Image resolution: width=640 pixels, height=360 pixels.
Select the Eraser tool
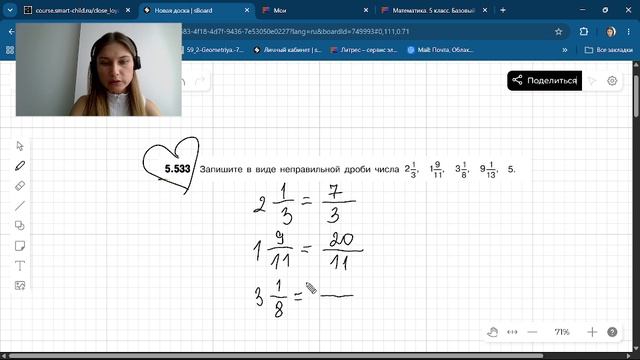coord(20,186)
